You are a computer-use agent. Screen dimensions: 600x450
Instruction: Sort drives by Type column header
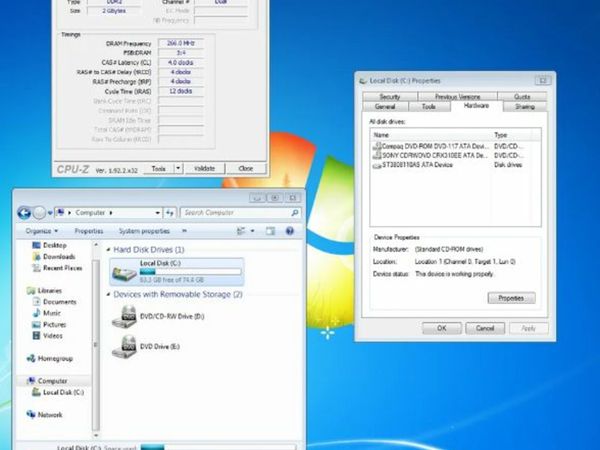[x=511, y=135]
